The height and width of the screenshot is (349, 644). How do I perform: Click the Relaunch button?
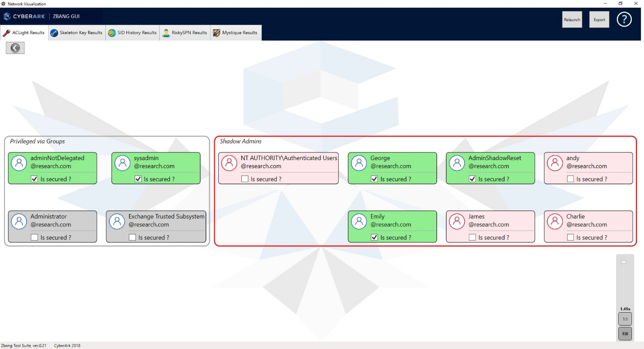pyautogui.click(x=572, y=19)
